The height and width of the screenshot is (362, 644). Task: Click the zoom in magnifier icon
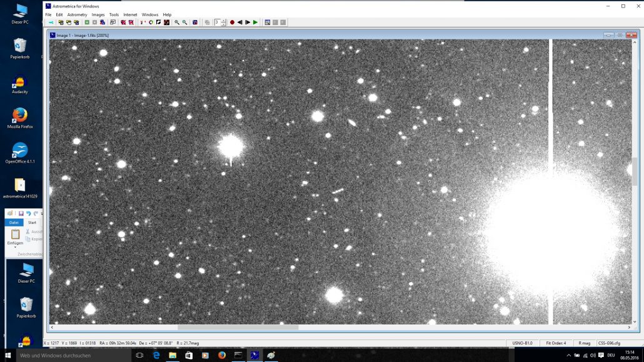pos(177,23)
